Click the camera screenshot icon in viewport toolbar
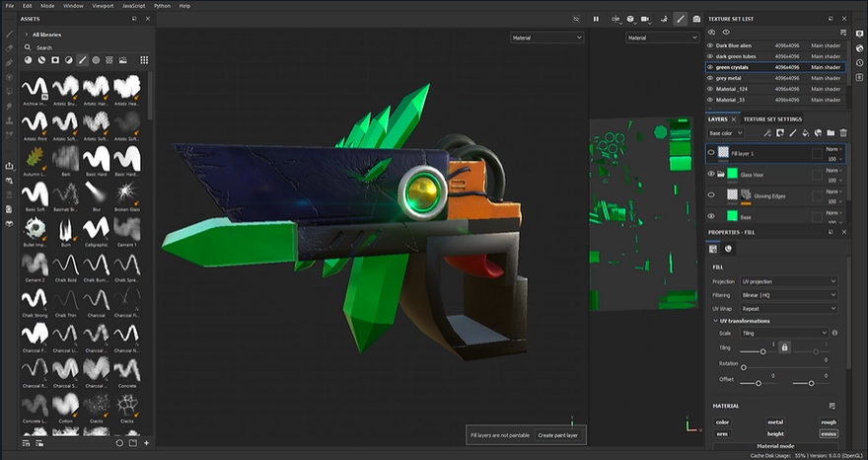This screenshot has height=460, width=868. point(696,19)
